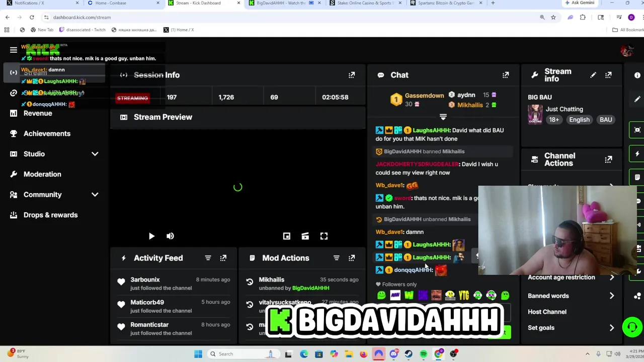
Task: Click Gassemdown on the chat leaderboard
Action: click(x=424, y=96)
